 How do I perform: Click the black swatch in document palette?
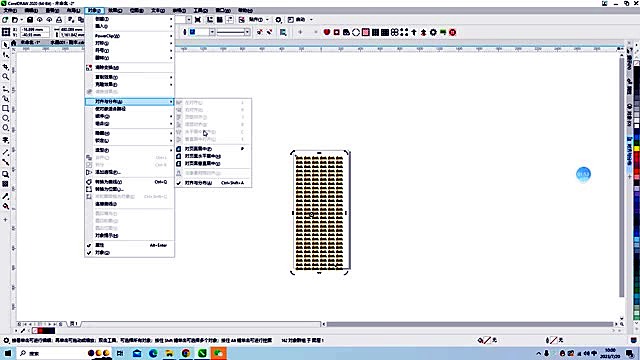click(46, 331)
